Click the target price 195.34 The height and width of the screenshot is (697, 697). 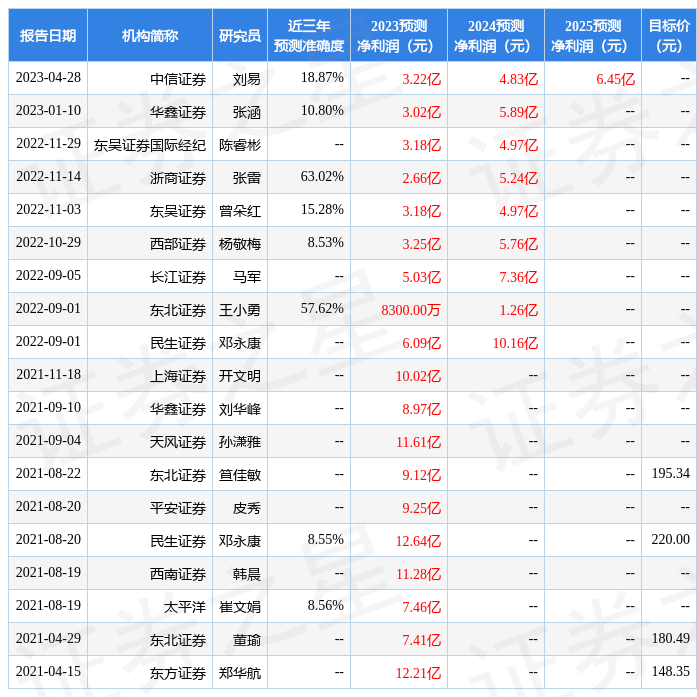pyautogui.click(x=671, y=473)
